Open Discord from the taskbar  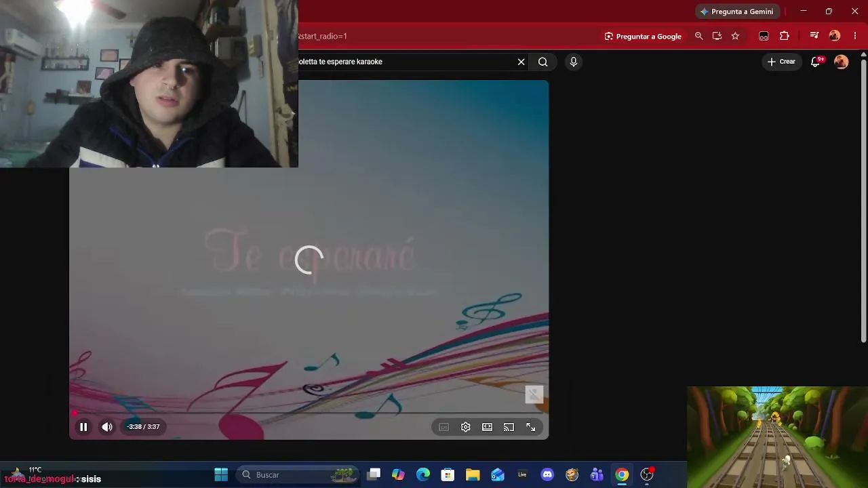[x=547, y=474]
